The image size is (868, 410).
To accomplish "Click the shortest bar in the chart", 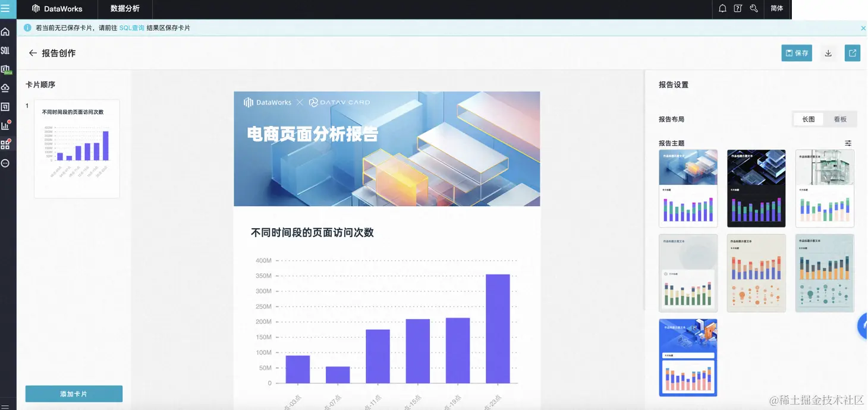I will (338, 375).
